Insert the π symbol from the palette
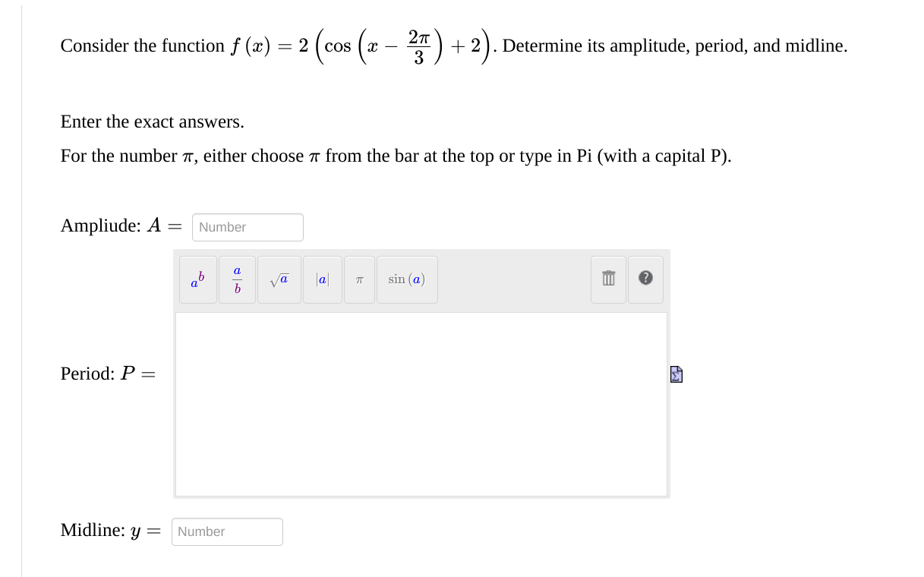924x577 pixels. [x=358, y=279]
